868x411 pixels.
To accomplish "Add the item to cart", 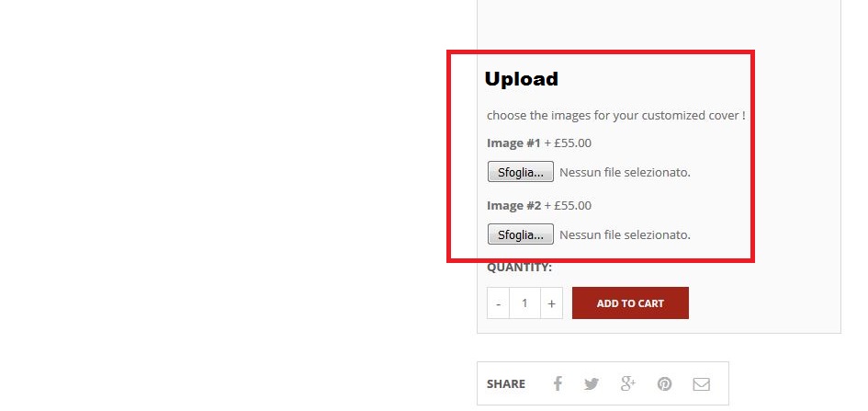I will pyautogui.click(x=630, y=303).
